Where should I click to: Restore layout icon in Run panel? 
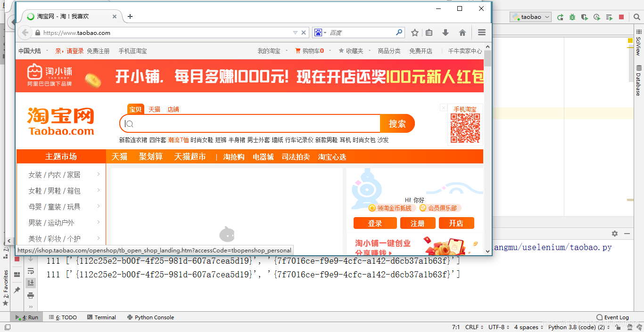coord(17,275)
